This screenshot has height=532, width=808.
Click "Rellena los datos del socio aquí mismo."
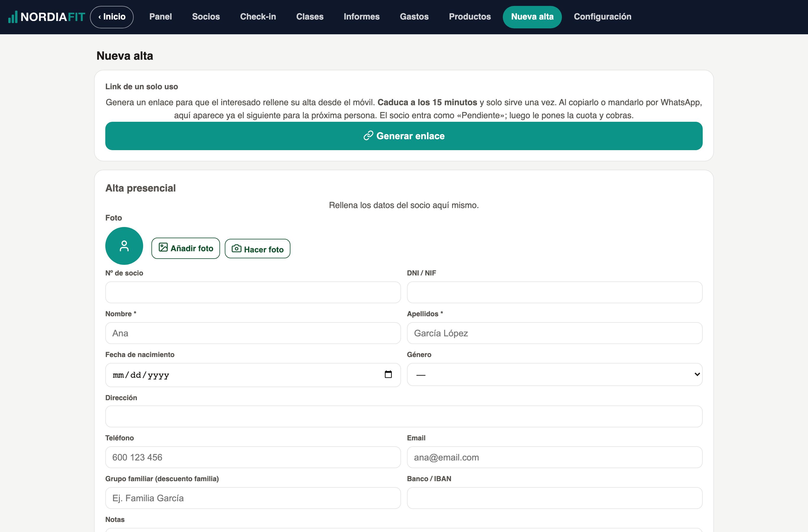(404, 205)
